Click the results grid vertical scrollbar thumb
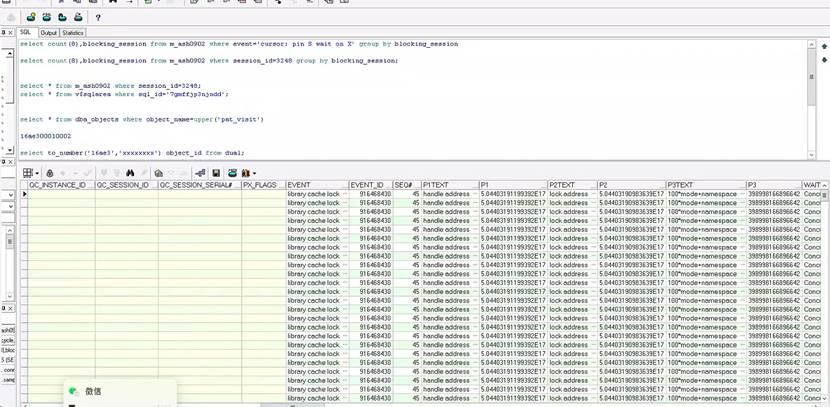The height and width of the screenshot is (407, 830). 825,196
